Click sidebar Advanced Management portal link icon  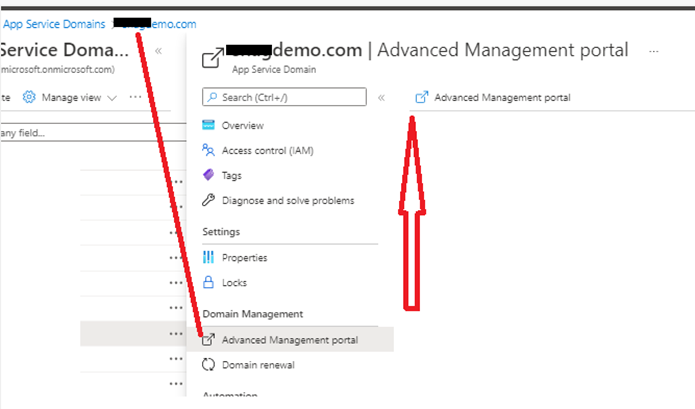point(208,339)
